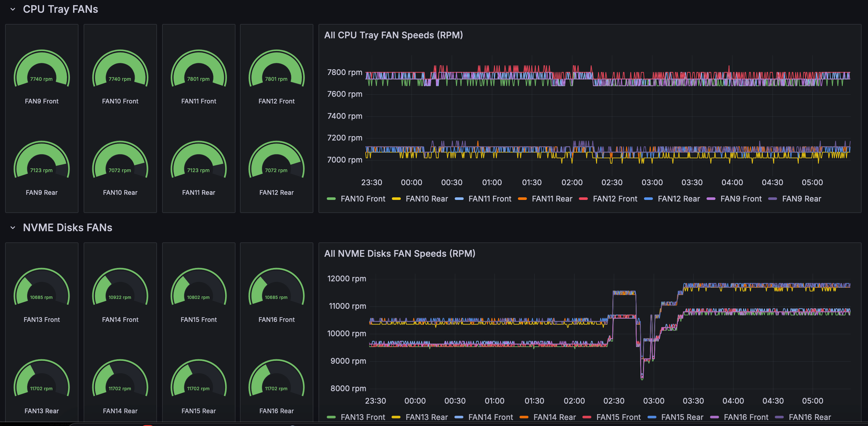Click the 7800 rpm axis label in CPU chart
This screenshot has height=426, width=868.
tap(345, 72)
